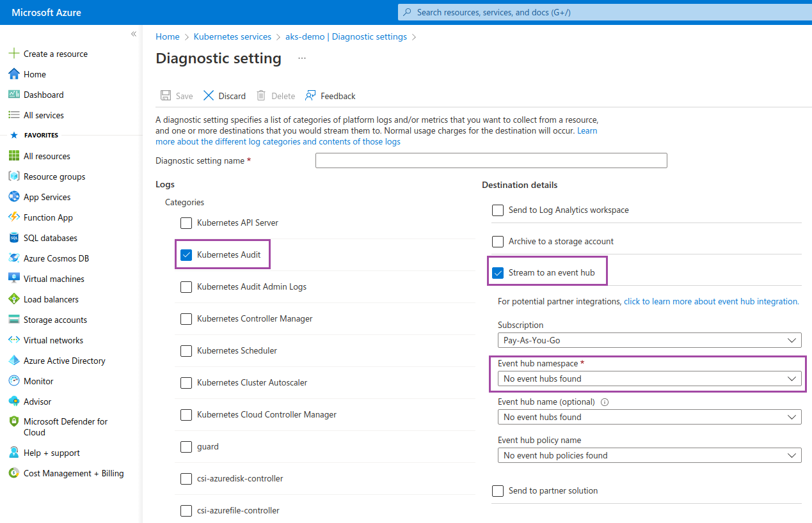Discard the diagnostic setting changes

(x=224, y=95)
